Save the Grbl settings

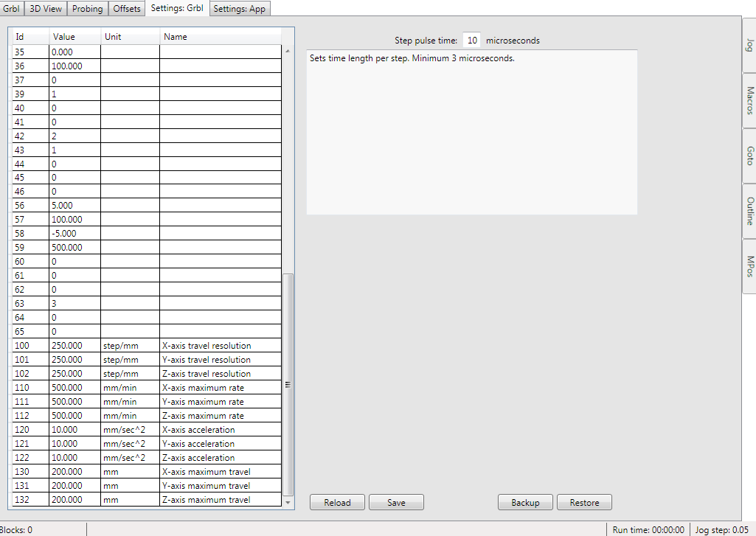[396, 503]
